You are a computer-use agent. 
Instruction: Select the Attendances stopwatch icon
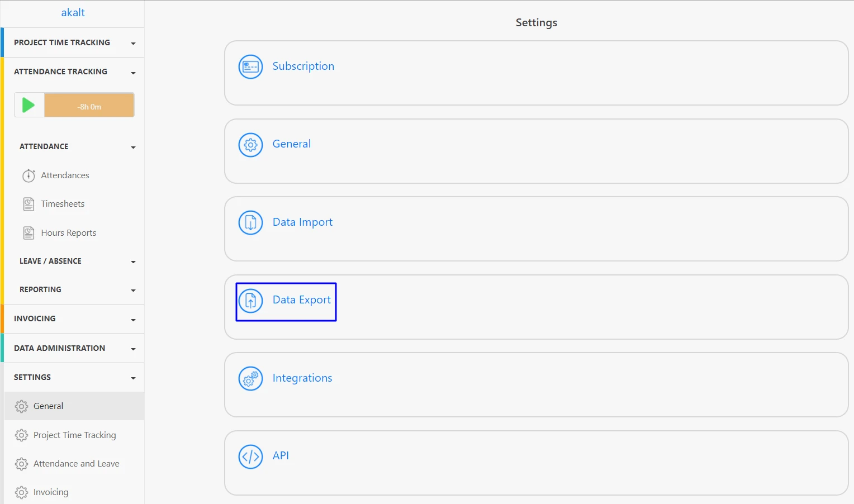(x=29, y=175)
